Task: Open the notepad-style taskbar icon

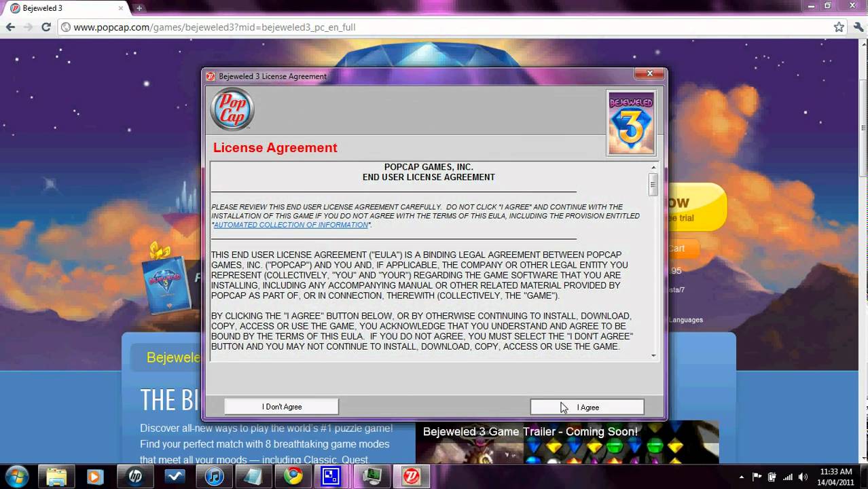Action: (x=254, y=477)
